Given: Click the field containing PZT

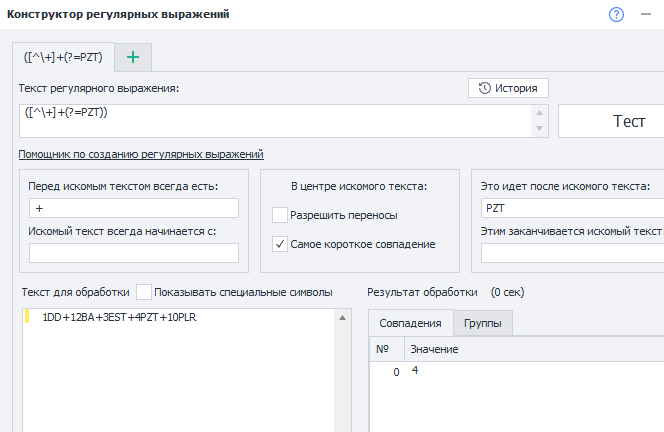Looking at the screenshot, I should [570, 208].
